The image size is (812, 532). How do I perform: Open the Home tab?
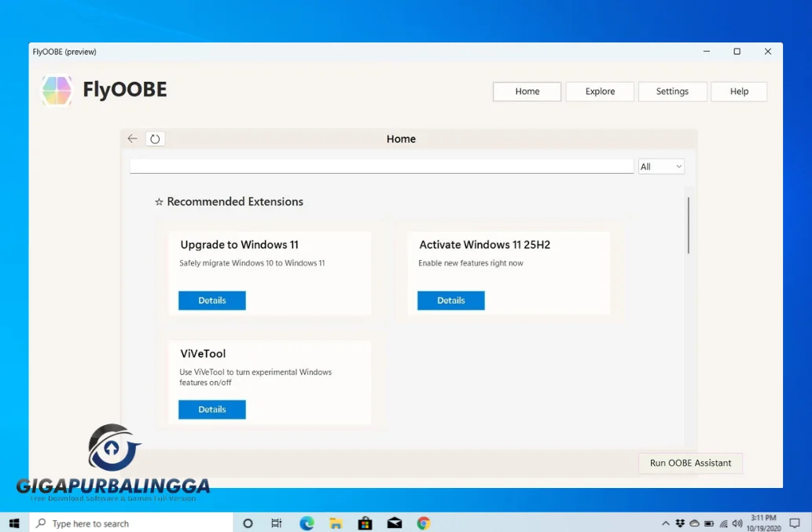[x=527, y=92]
